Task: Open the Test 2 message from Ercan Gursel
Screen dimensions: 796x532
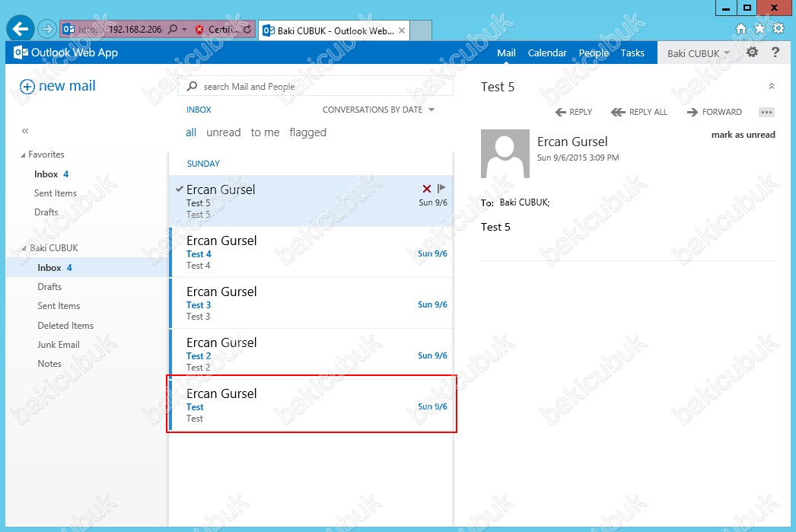Action: coord(310,354)
